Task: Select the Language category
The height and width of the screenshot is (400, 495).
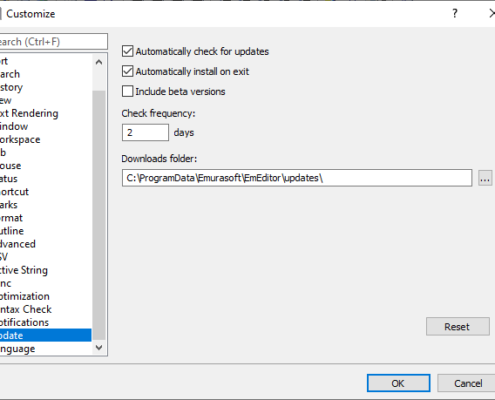Action: tap(17, 349)
